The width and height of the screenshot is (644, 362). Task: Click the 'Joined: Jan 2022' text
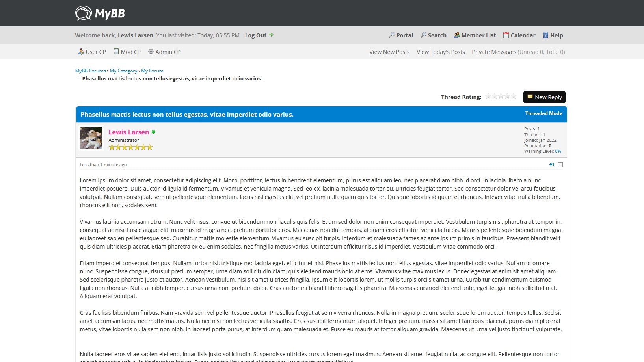540,140
